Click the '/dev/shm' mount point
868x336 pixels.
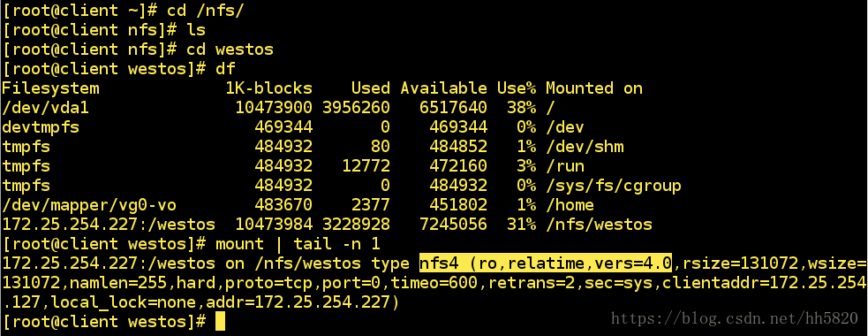coord(585,147)
